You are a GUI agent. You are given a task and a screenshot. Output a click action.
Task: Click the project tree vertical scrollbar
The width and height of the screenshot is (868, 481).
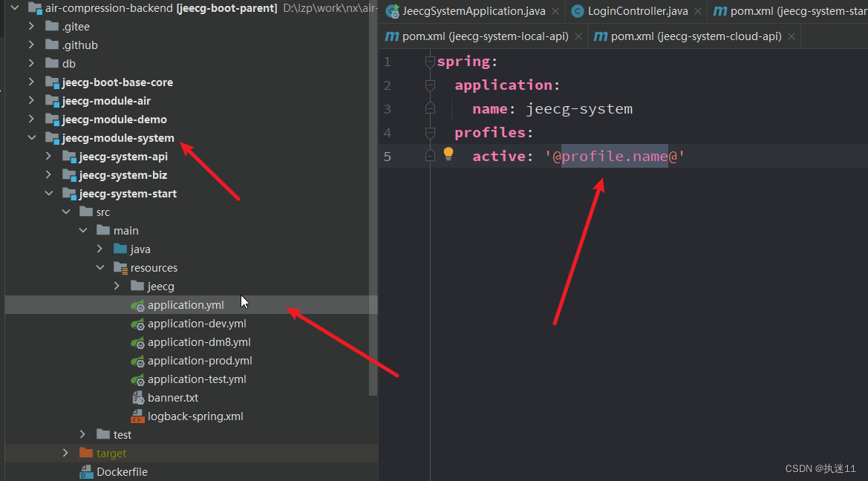(373, 197)
